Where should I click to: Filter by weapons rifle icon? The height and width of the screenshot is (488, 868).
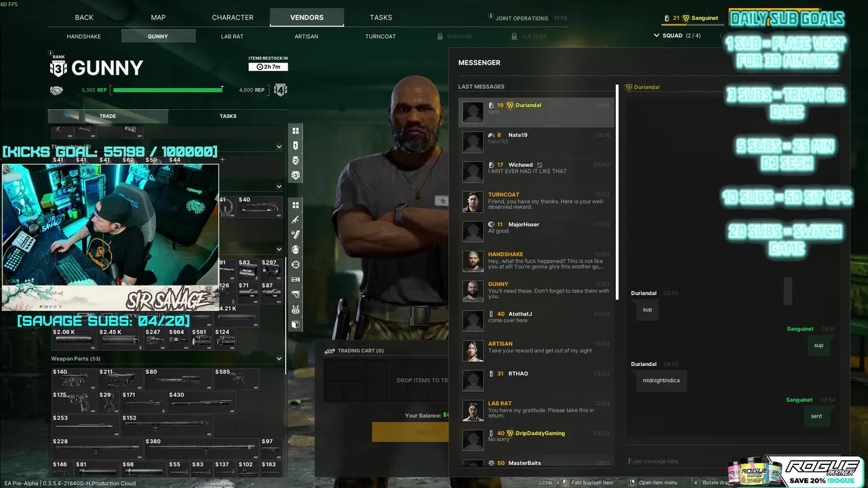[x=296, y=220]
